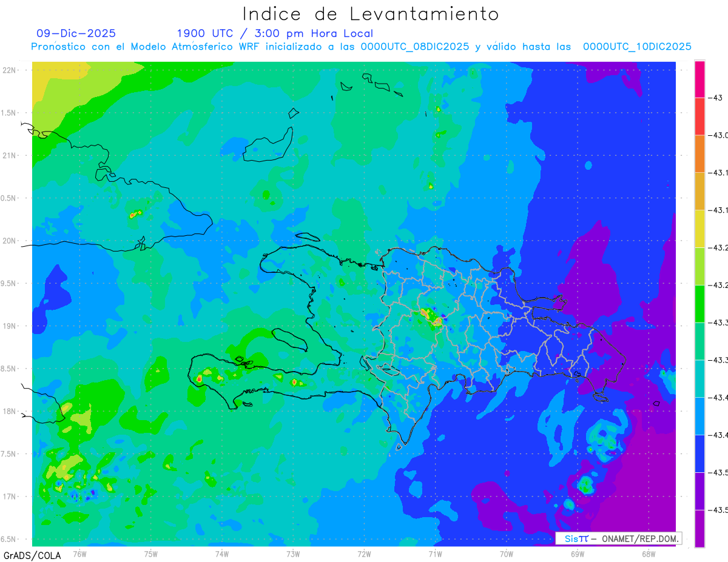Click the '70W' longitude label
728x562 pixels.
[x=507, y=554]
